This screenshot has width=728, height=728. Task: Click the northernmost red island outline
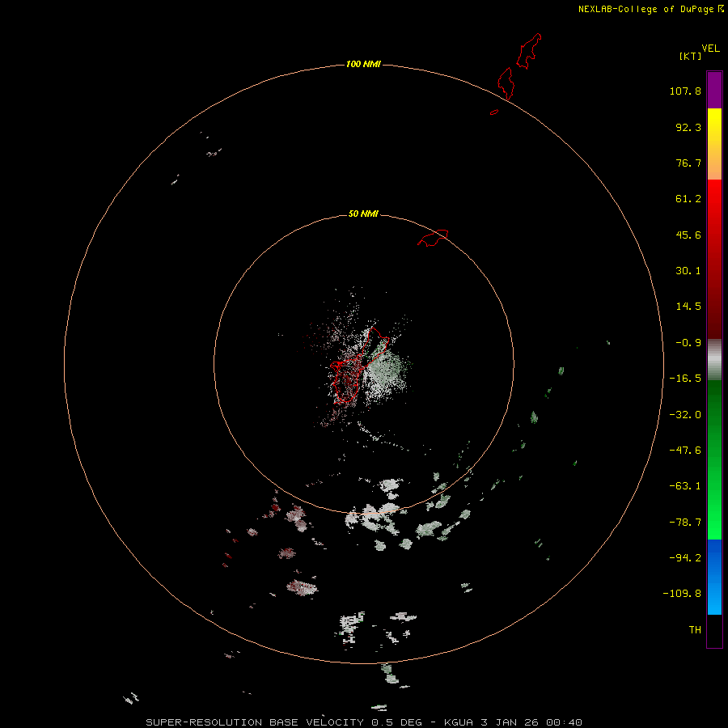[x=529, y=51]
